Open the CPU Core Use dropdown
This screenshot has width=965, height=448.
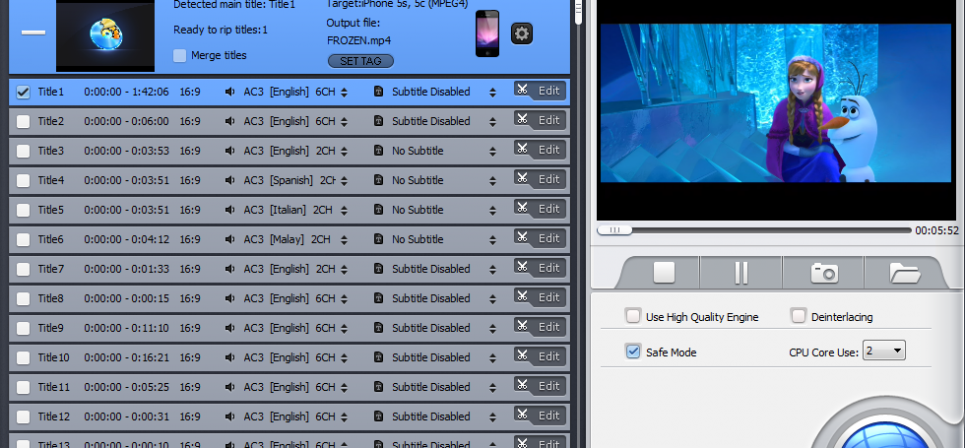pos(884,351)
